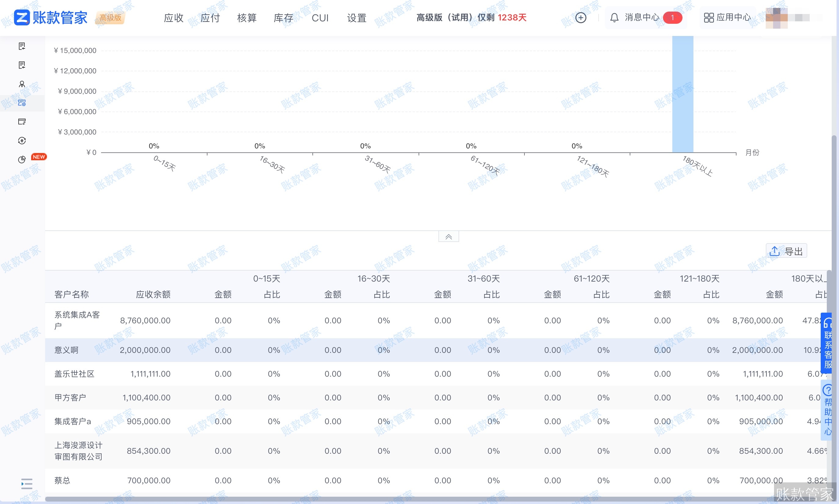Open the 核算 menu
This screenshot has height=504, width=839.
coord(247,18)
